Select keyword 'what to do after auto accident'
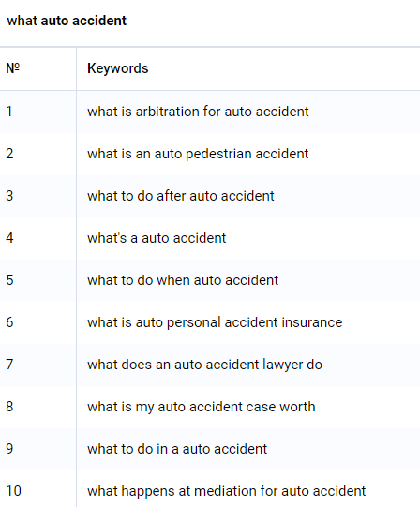420x507 pixels. [181, 196]
